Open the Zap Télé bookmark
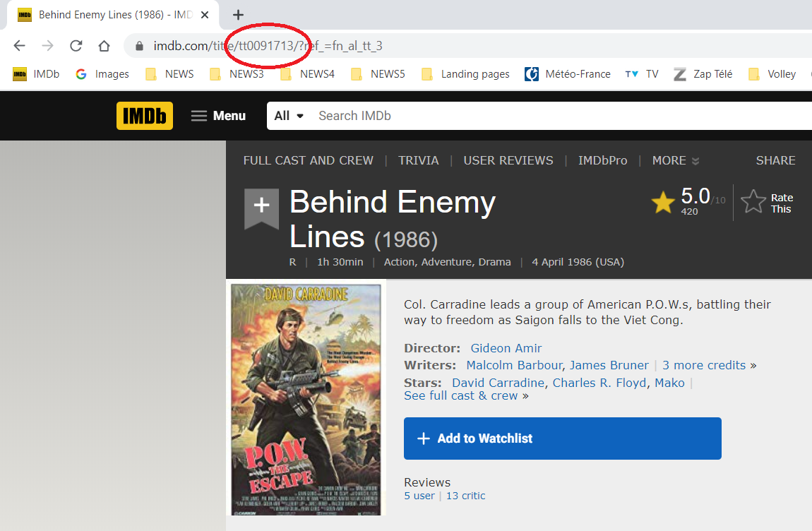 (703, 74)
